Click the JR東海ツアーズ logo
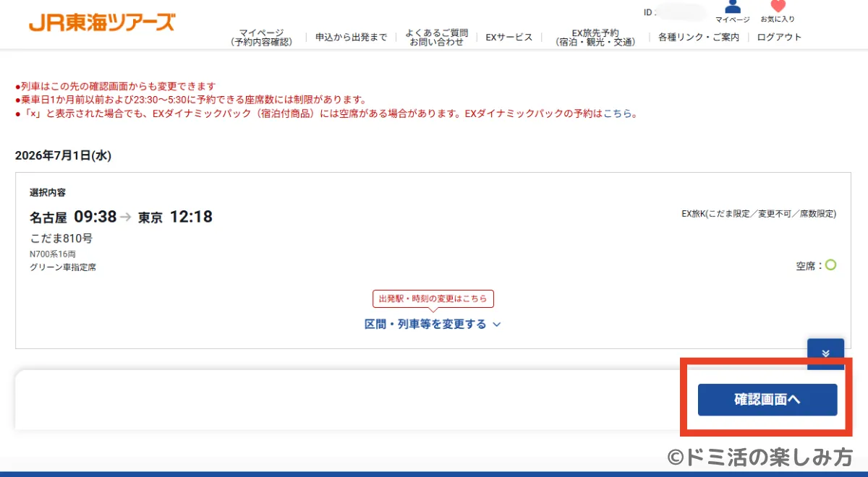 102,22
